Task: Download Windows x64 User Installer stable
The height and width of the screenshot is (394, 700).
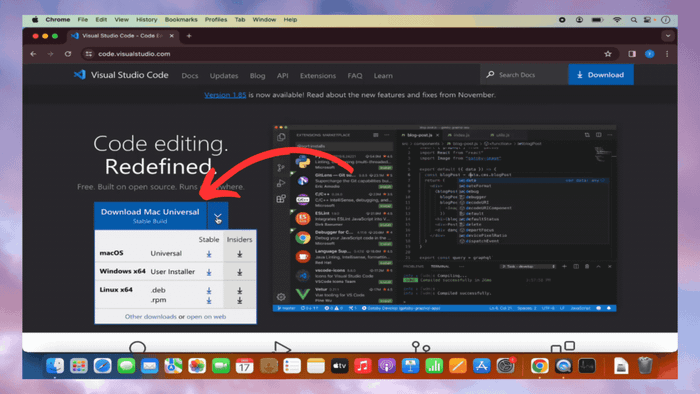Action: (208, 272)
